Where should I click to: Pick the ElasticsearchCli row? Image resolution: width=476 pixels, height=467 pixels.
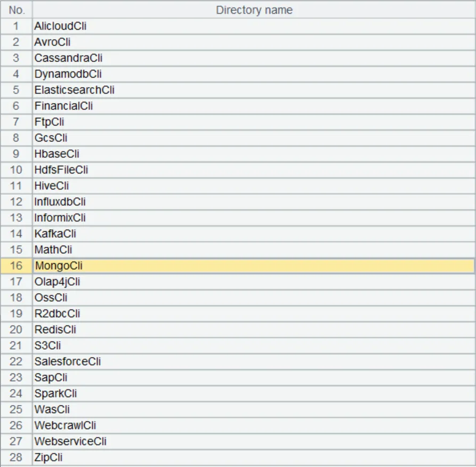tap(254, 90)
